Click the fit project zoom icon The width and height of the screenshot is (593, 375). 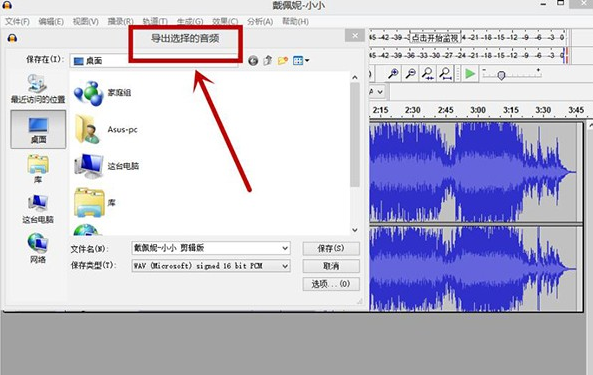click(x=446, y=73)
